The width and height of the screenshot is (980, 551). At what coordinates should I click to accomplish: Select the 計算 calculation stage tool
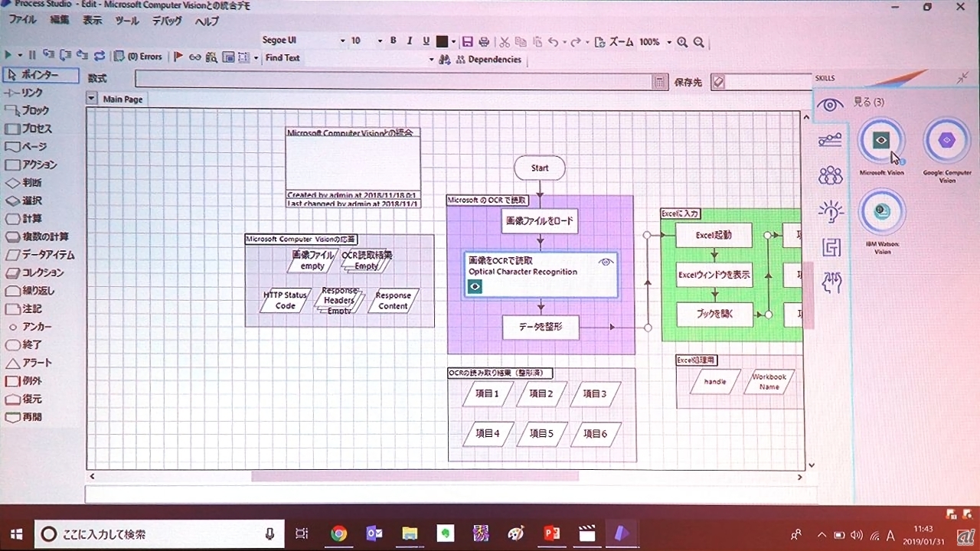tap(24, 219)
